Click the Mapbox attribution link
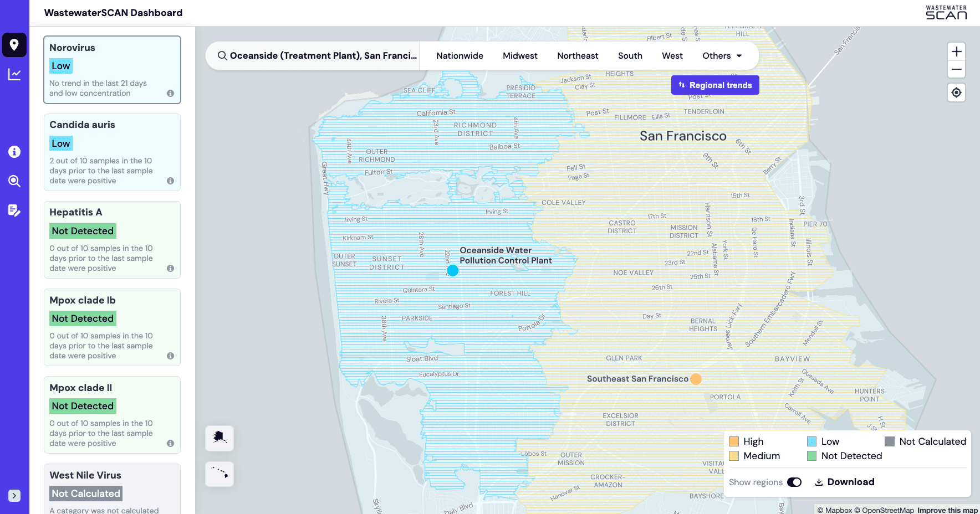980x514 pixels. (x=835, y=510)
